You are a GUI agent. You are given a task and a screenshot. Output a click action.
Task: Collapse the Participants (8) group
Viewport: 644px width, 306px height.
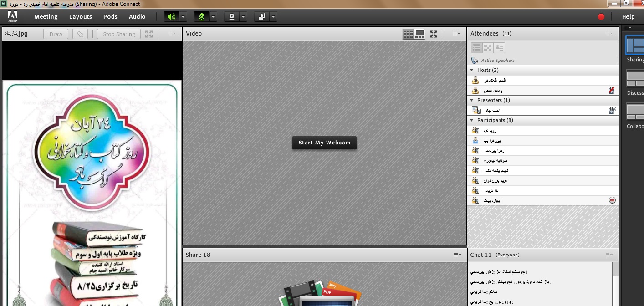tap(472, 120)
